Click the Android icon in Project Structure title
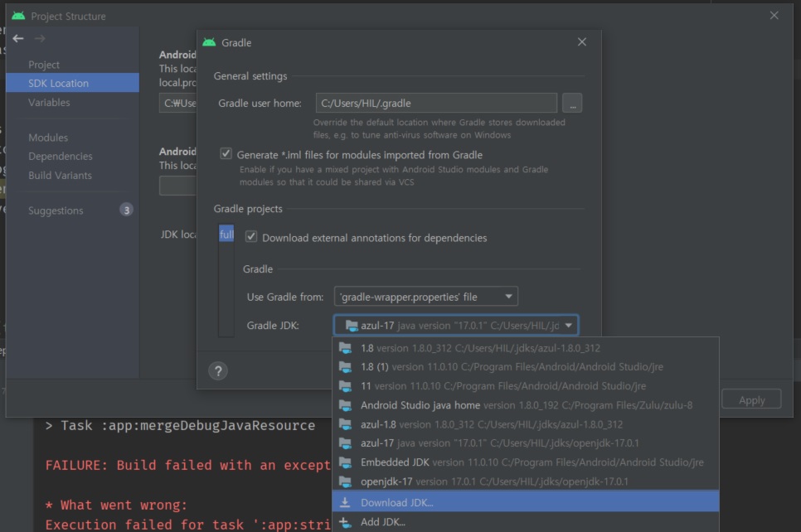This screenshot has width=801, height=532. [18, 16]
